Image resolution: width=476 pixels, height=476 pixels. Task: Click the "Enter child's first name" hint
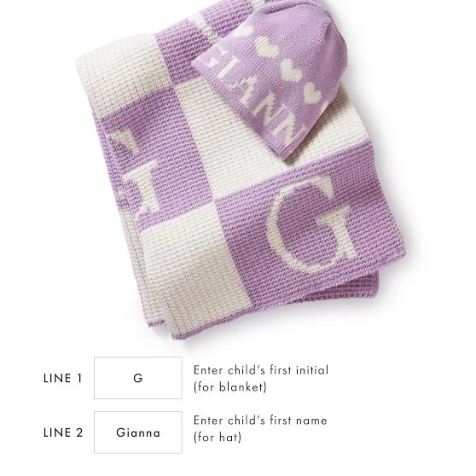point(260,421)
